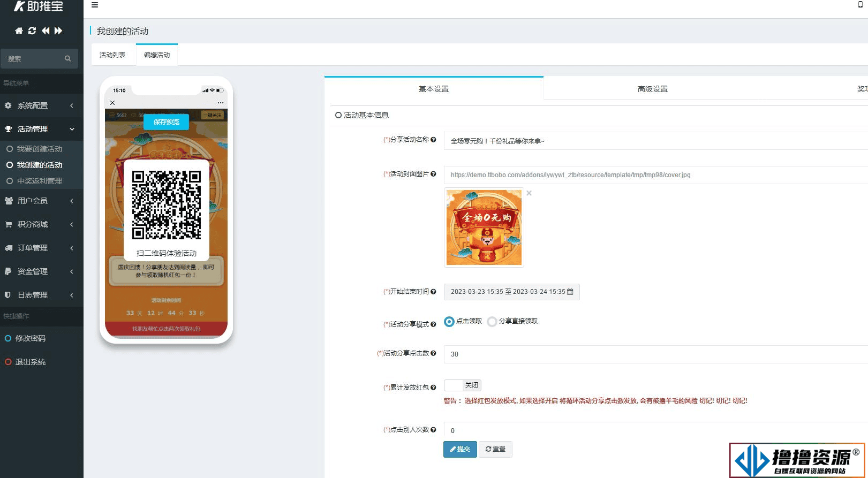The width and height of the screenshot is (868, 478).
Task: Click the forward double-arrow icon in the sidebar
Action: [x=58, y=31]
